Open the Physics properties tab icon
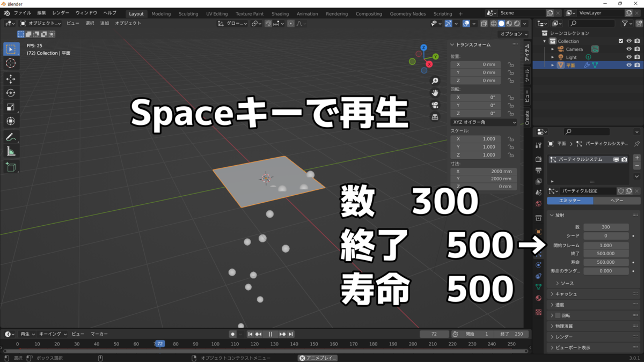Image resolution: width=644 pixels, height=362 pixels. click(538, 265)
